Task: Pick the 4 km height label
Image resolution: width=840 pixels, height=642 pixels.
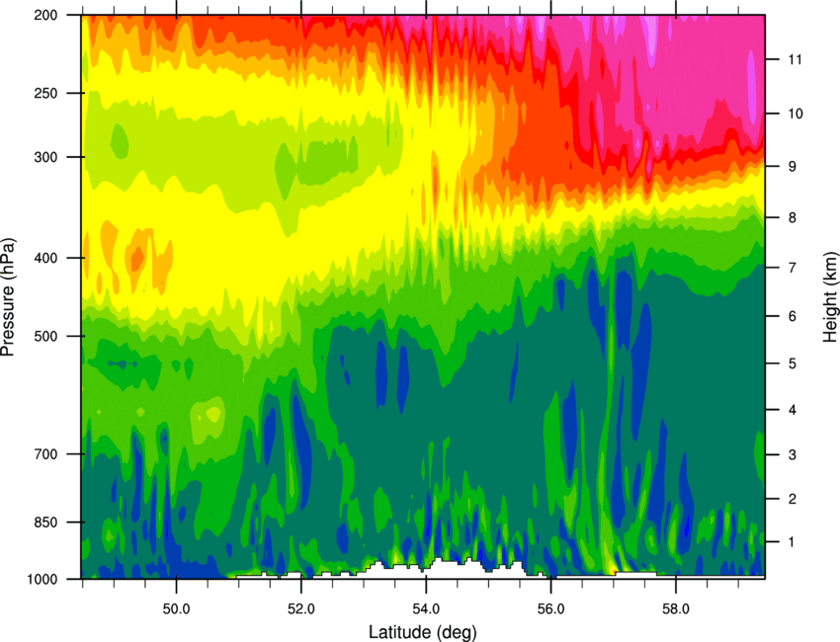Action: (x=793, y=410)
